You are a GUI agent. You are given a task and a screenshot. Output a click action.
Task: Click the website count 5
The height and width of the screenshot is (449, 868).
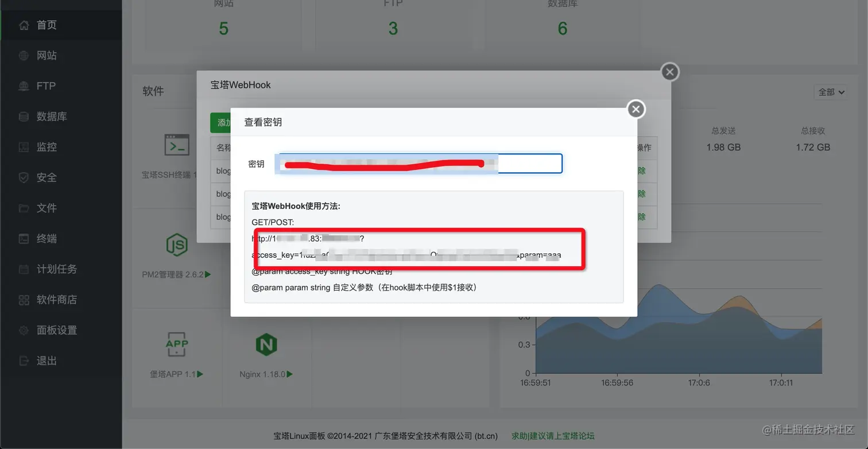pos(224,28)
